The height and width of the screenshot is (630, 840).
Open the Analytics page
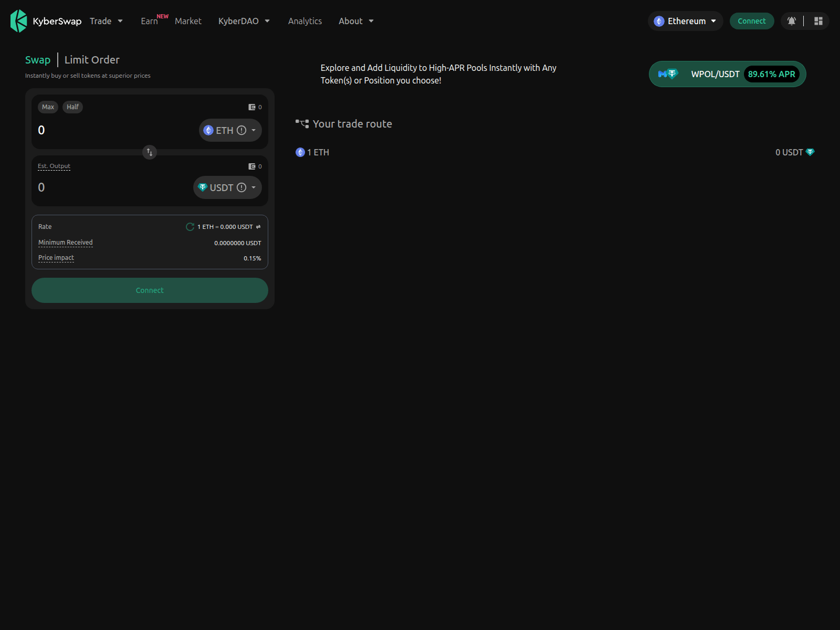point(305,21)
